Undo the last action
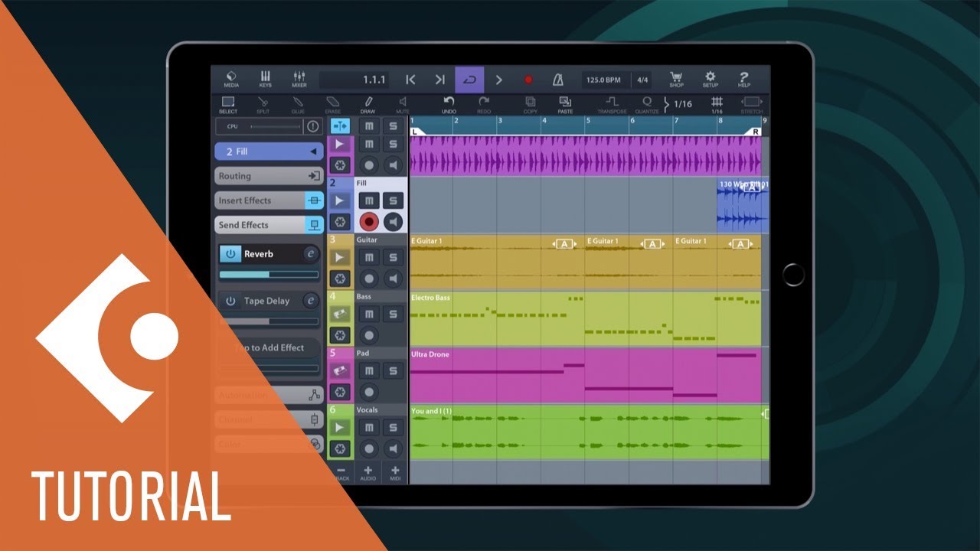 [449, 105]
